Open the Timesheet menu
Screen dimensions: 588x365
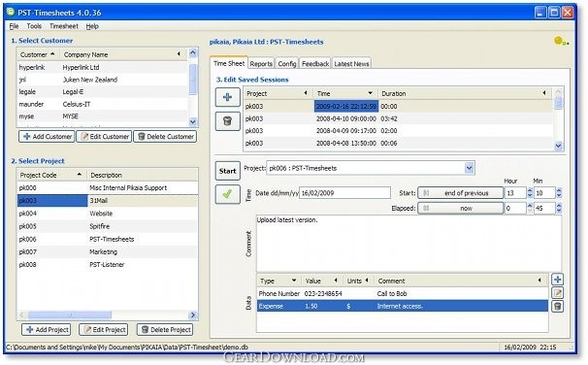click(64, 26)
